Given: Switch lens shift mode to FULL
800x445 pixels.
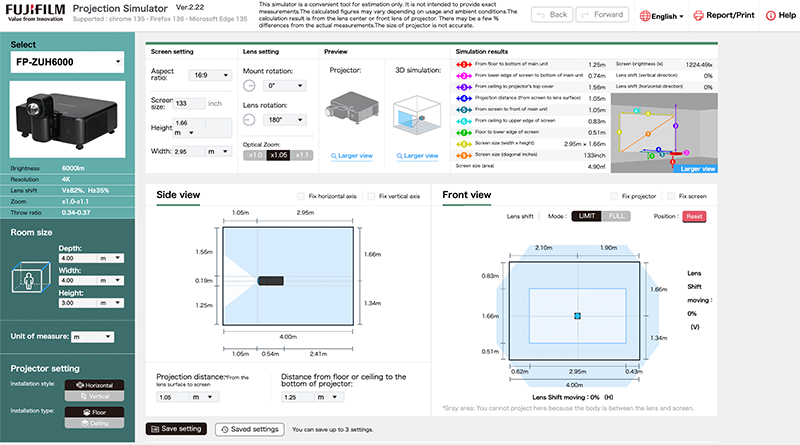Looking at the screenshot, I should click(x=616, y=215).
